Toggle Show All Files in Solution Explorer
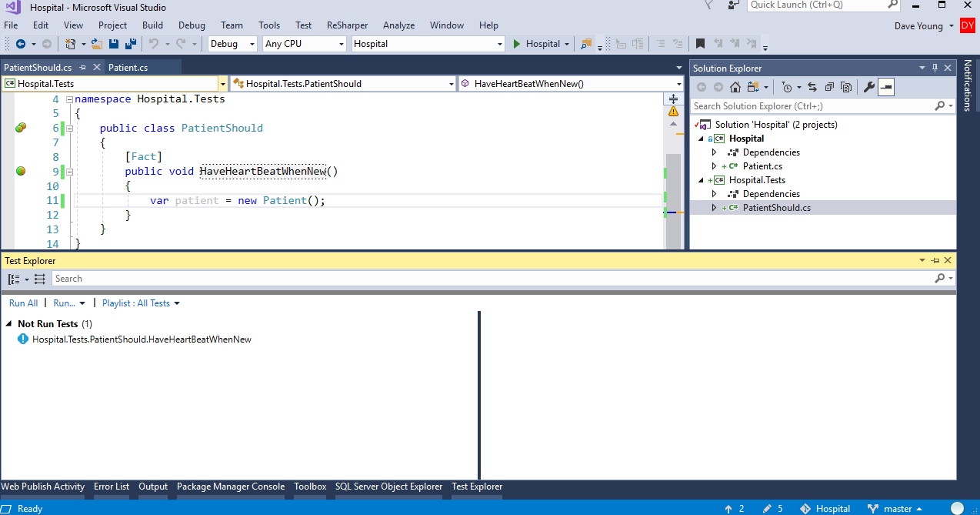The width and height of the screenshot is (980, 515). (x=846, y=87)
